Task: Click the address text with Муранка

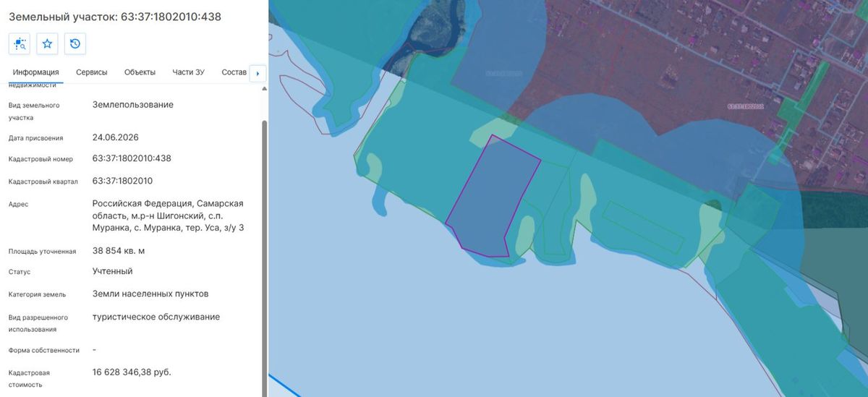Action: [x=168, y=215]
